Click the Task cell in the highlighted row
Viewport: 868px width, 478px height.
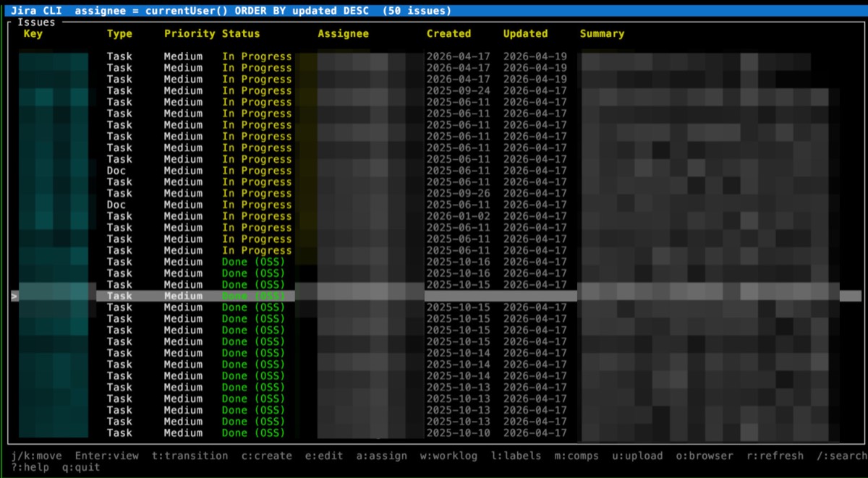pyautogui.click(x=119, y=296)
